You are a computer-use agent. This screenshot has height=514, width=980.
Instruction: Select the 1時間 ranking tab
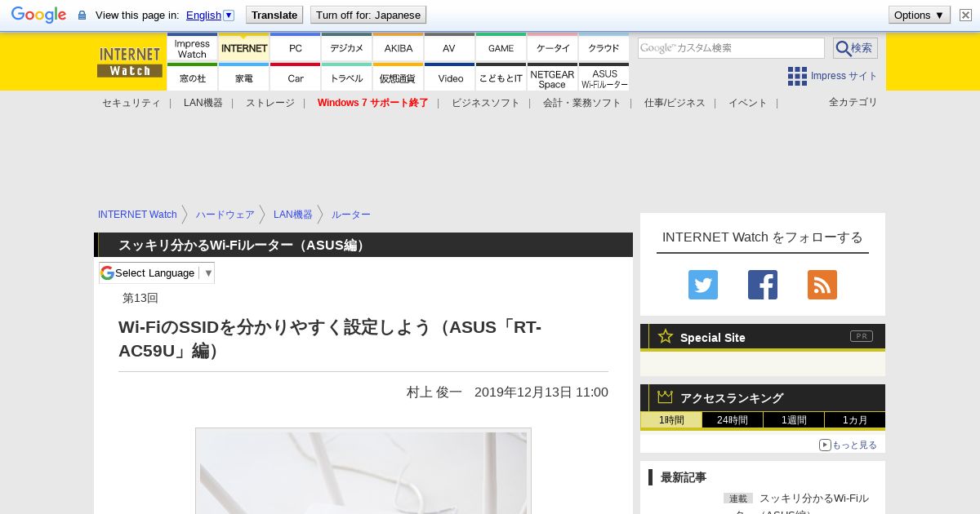point(671,420)
